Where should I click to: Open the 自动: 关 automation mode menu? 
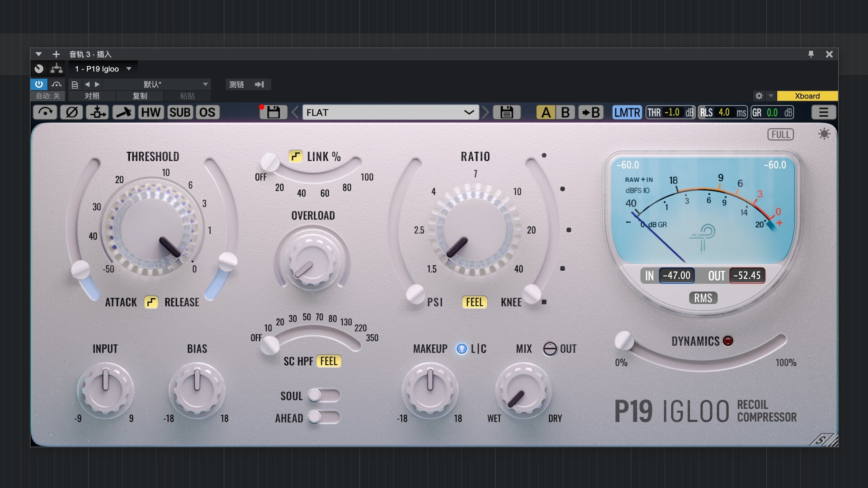(48, 96)
